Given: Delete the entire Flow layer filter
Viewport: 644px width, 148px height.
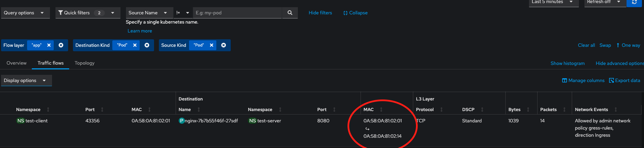Looking at the screenshot, I should click(x=61, y=45).
